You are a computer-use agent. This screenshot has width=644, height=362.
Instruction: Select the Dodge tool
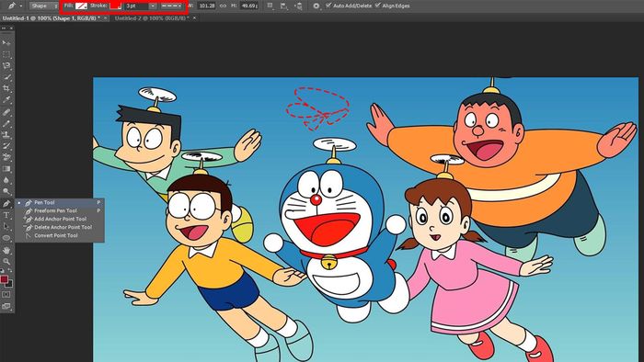(6, 191)
